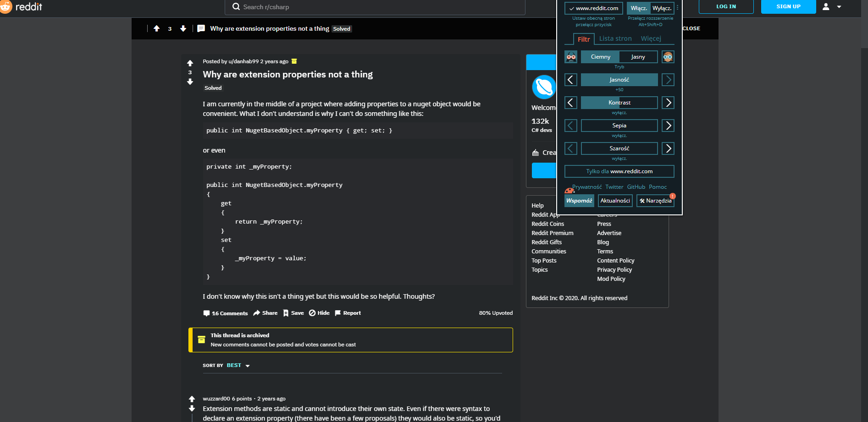The height and width of the screenshot is (422, 868).
Task: Open the Więcej tab
Action: (x=651, y=38)
